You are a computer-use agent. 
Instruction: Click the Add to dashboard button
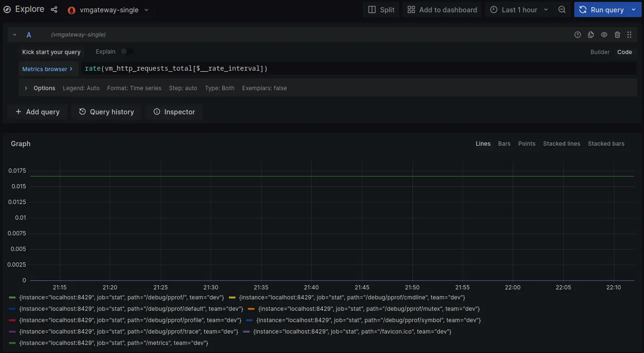pos(442,9)
